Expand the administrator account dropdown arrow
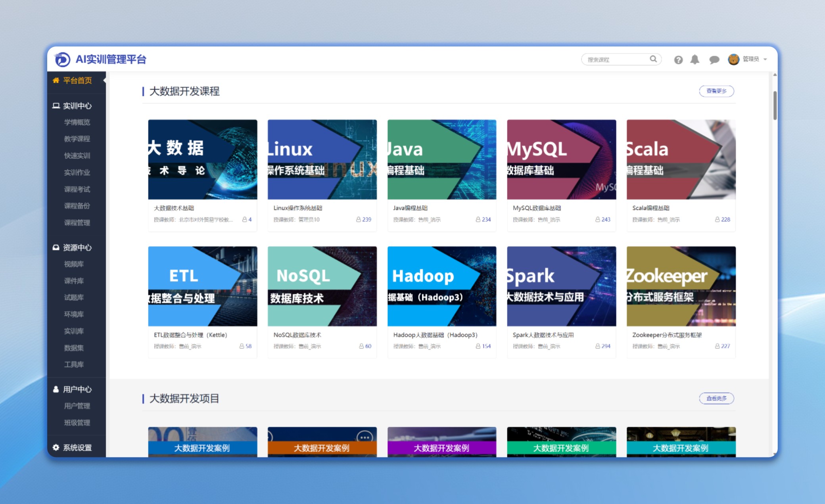This screenshot has height=504, width=825. (766, 59)
